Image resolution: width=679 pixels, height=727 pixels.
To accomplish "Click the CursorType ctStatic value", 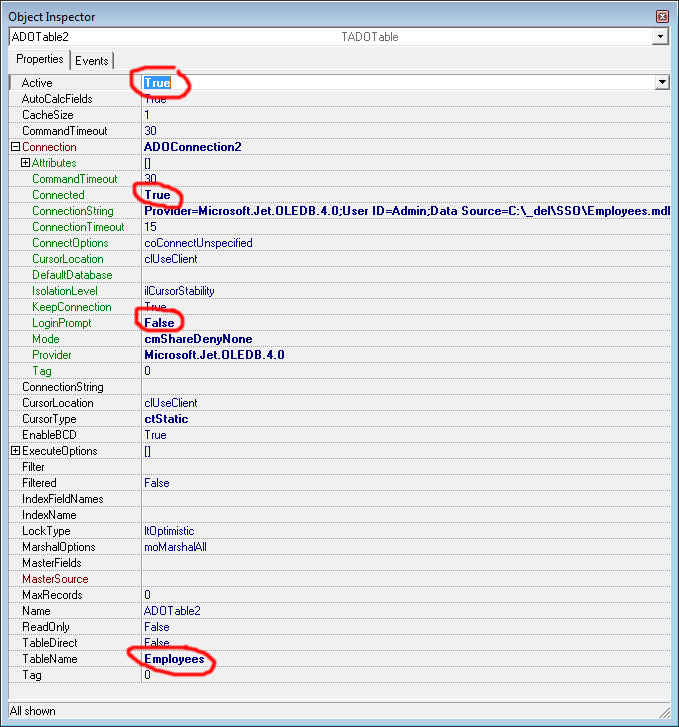I will [166, 419].
